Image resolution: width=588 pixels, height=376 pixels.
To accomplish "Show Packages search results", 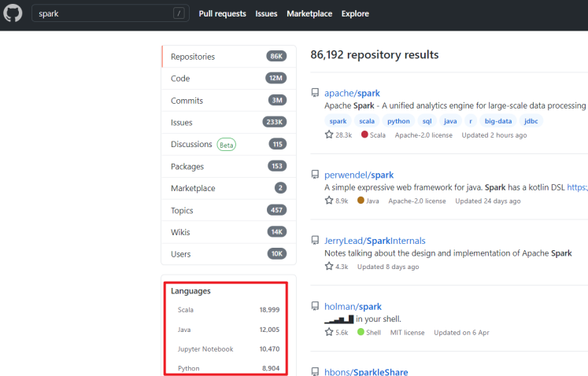I will click(x=229, y=166).
